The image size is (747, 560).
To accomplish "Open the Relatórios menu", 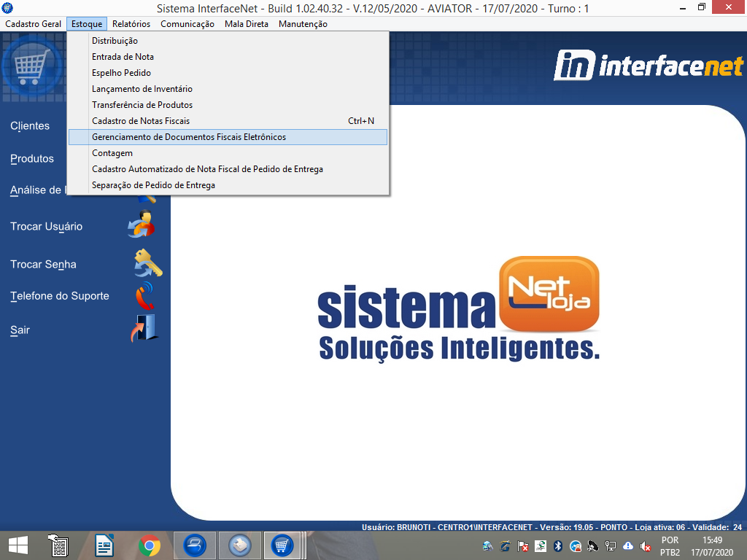I will click(x=131, y=24).
